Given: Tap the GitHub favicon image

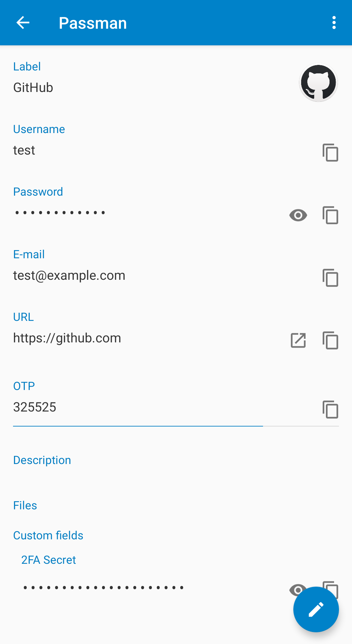Looking at the screenshot, I should coord(318,82).
